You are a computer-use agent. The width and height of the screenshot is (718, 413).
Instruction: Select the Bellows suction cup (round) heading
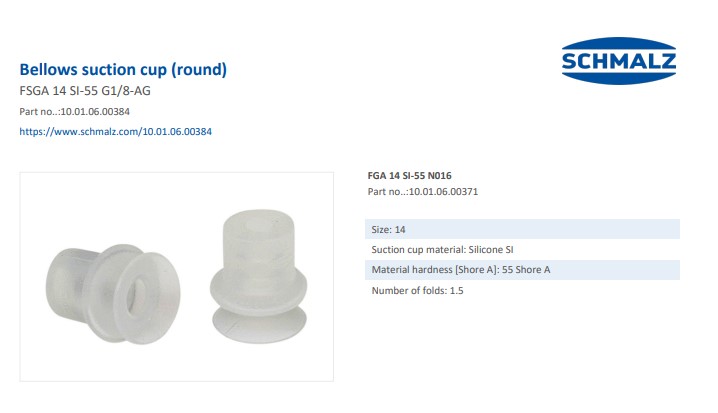pyautogui.click(x=123, y=70)
